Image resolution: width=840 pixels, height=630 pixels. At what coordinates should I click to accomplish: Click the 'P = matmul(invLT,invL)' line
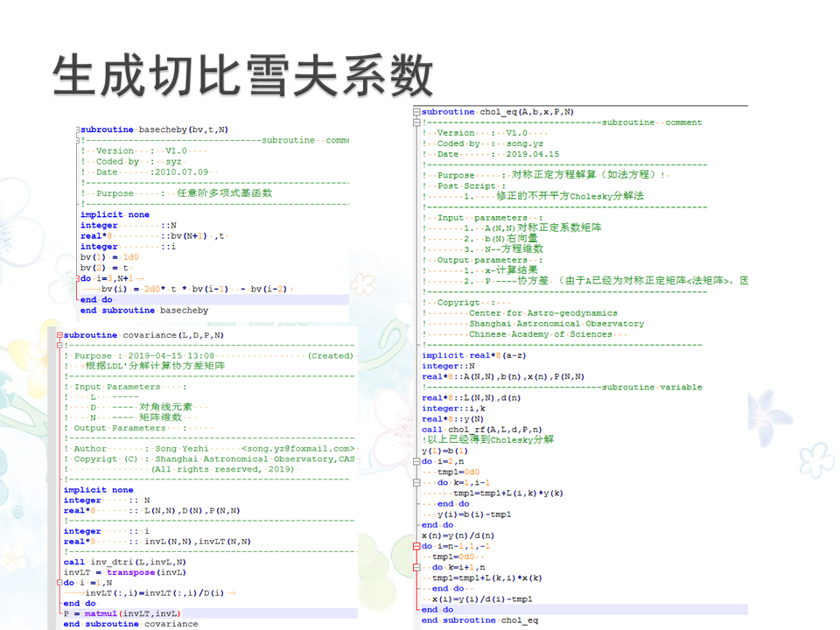point(122,614)
